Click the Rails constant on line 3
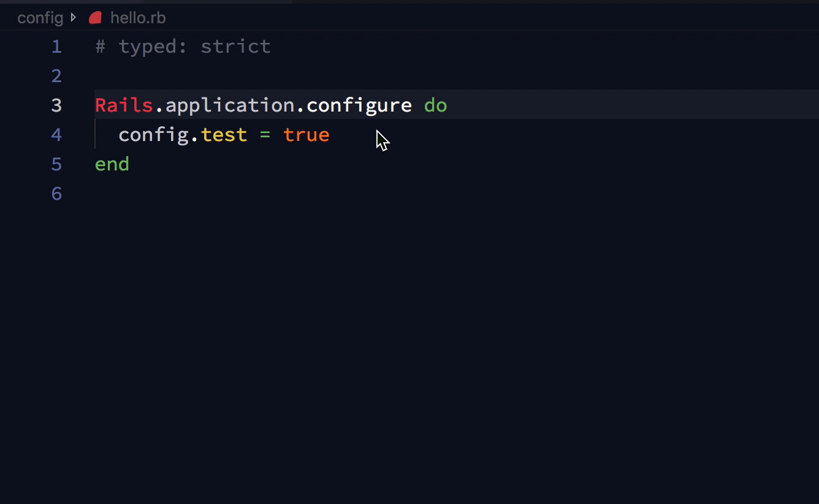The width and height of the screenshot is (819, 504). click(124, 105)
